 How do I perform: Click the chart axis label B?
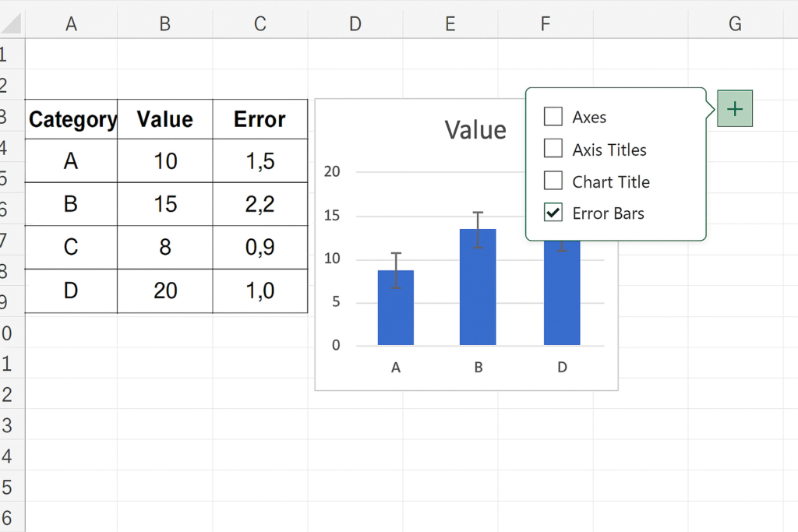pyautogui.click(x=478, y=367)
